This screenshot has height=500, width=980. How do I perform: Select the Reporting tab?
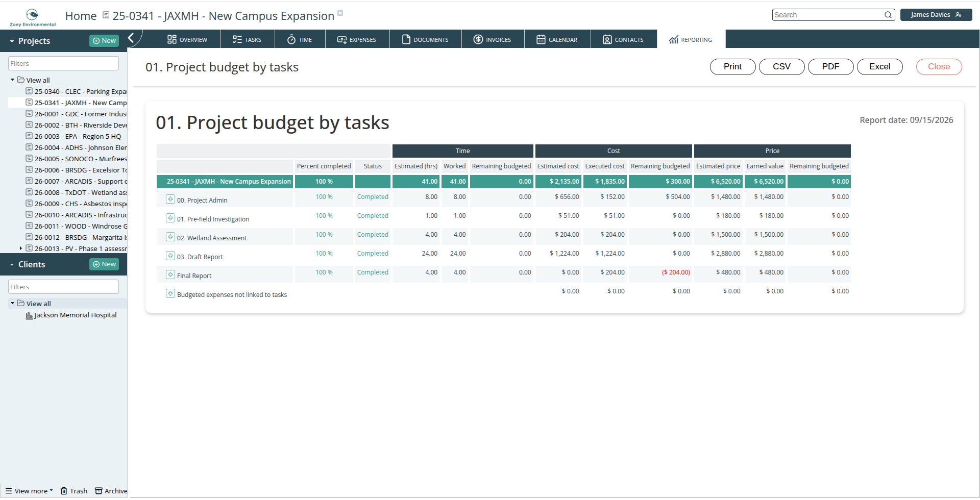coord(691,39)
